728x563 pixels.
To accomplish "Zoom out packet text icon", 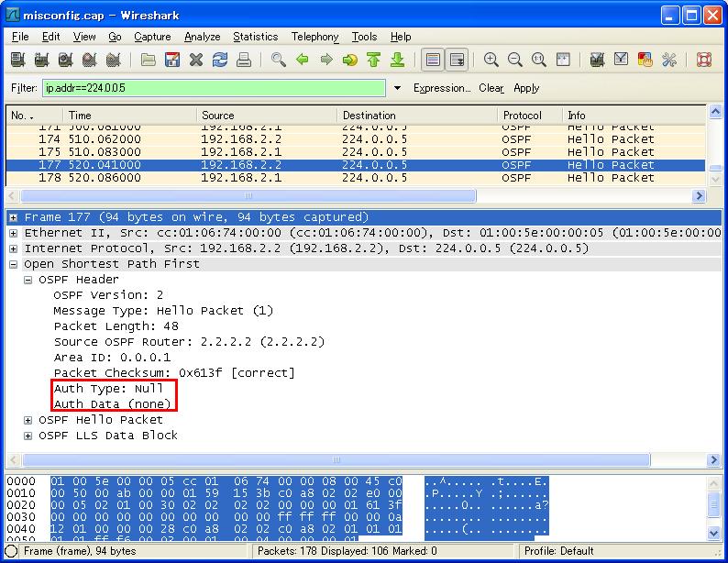I will point(515,60).
